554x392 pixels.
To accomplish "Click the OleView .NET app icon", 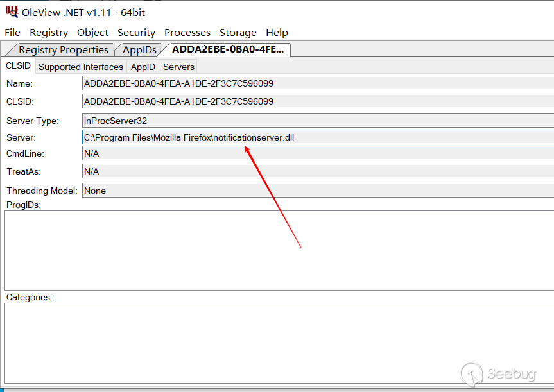I will [11, 11].
